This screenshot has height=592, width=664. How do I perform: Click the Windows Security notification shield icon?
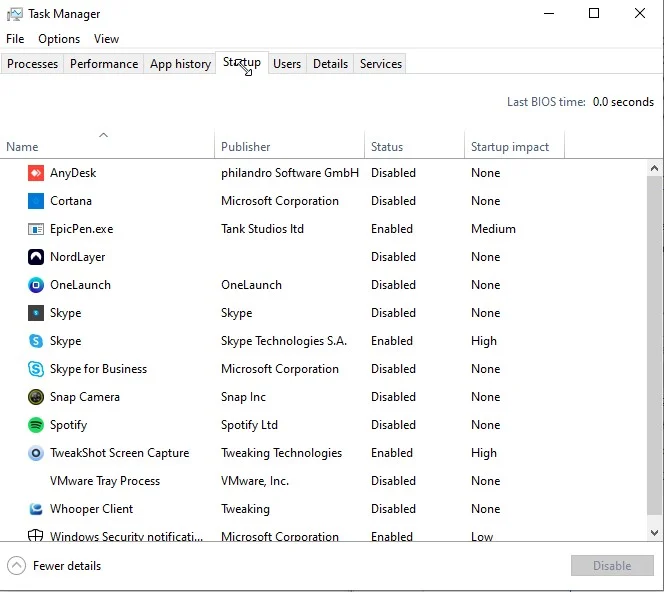tap(36, 535)
